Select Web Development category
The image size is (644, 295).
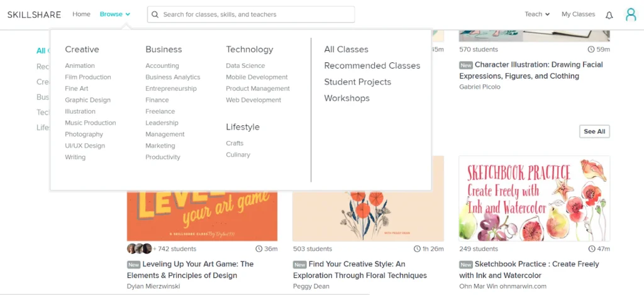tap(253, 100)
